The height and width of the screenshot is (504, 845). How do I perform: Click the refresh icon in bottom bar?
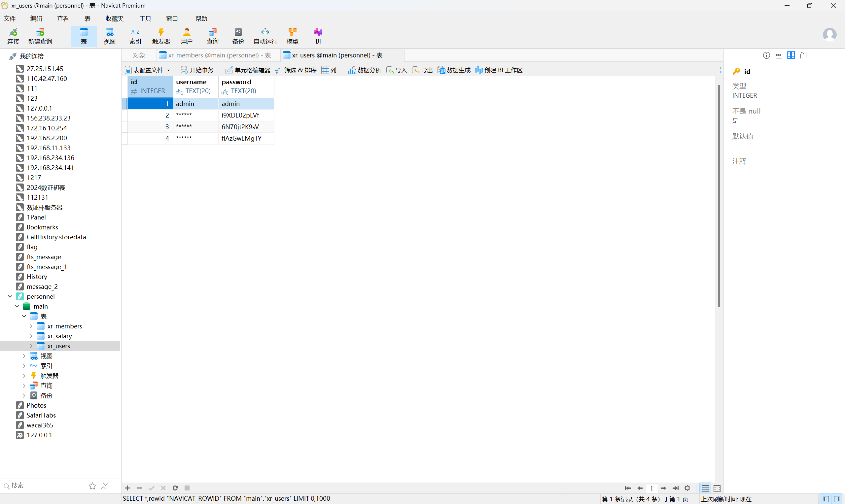175,488
